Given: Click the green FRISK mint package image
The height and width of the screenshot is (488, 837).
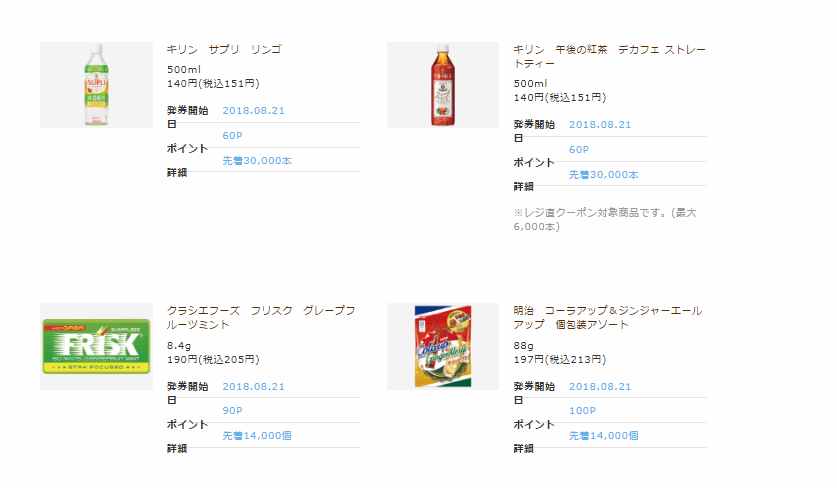Looking at the screenshot, I should pyautogui.click(x=95, y=346).
